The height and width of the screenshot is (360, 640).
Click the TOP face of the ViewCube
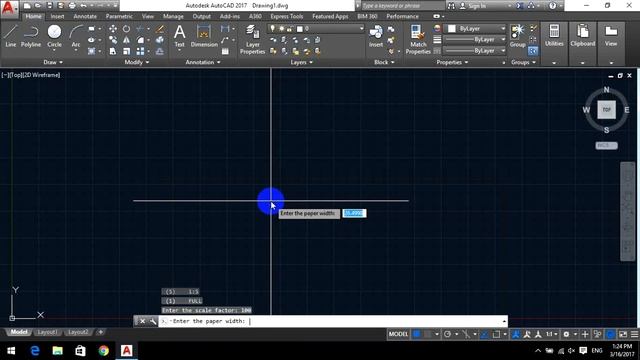(x=607, y=110)
